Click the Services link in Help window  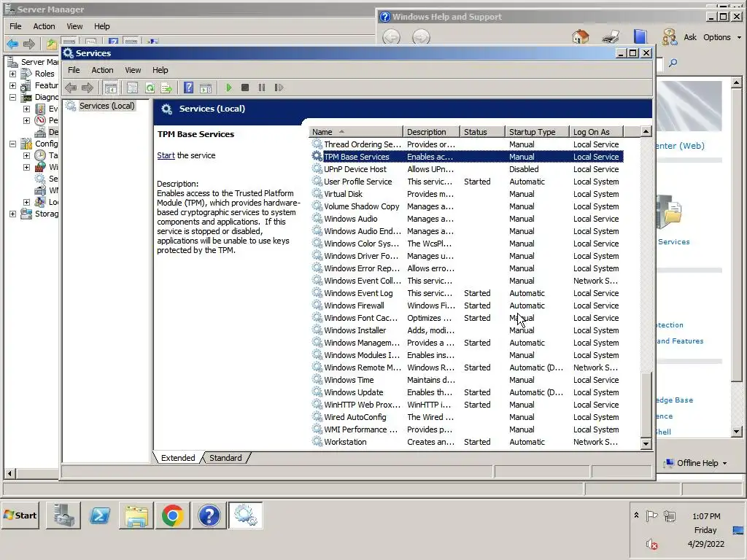[673, 242]
